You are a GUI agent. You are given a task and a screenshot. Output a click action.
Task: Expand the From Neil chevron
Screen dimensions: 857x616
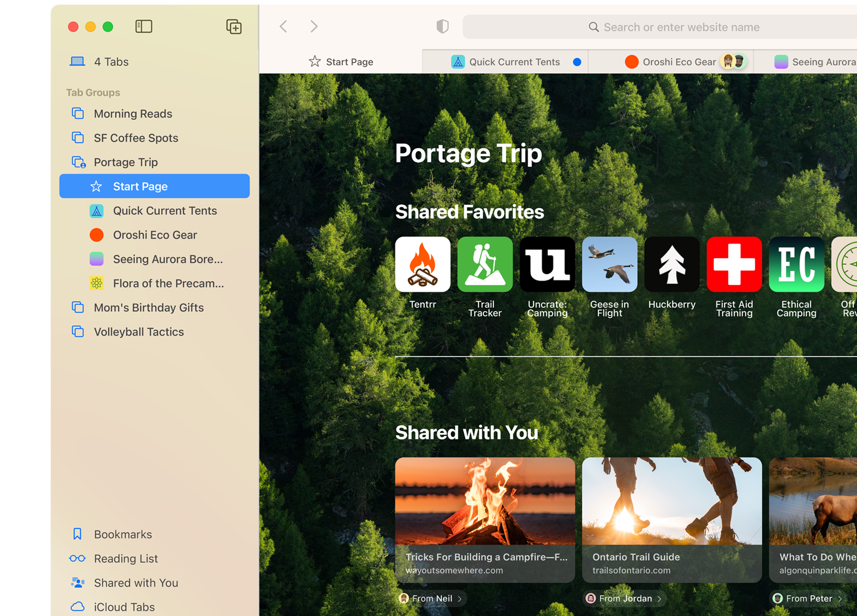tap(460, 599)
